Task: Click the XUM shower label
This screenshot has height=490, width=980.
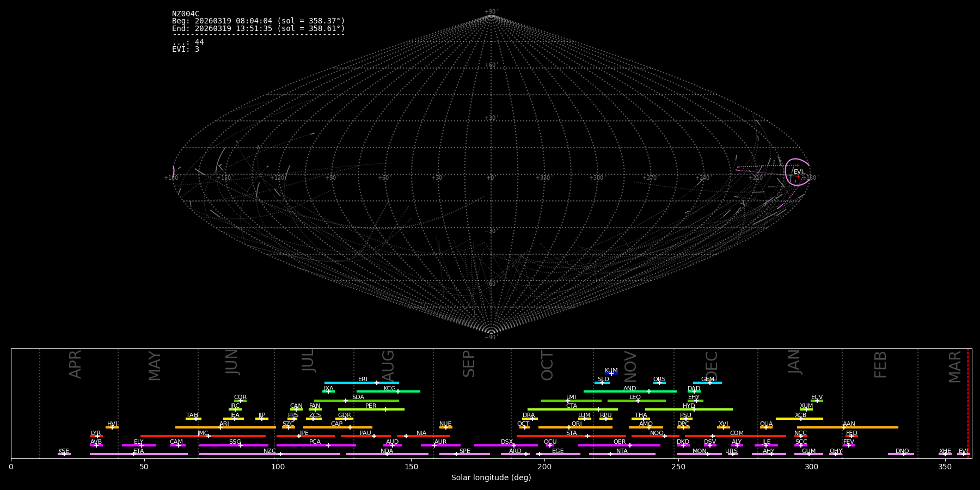Action: (x=806, y=406)
